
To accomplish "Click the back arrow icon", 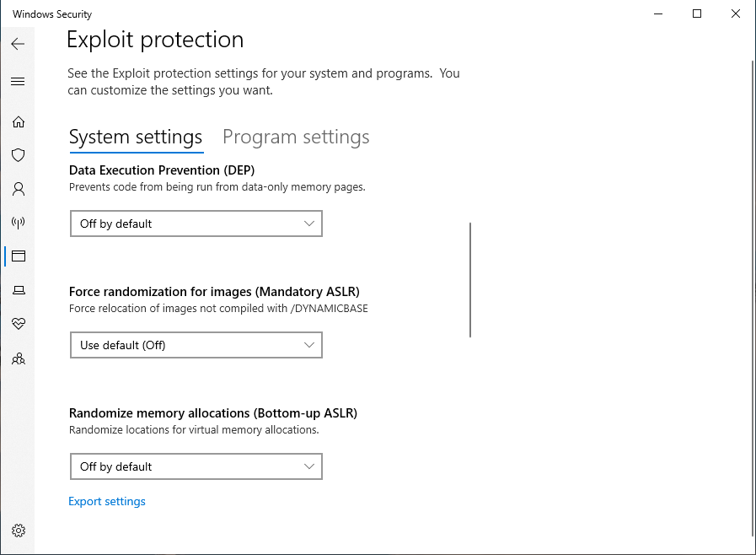I will pyautogui.click(x=18, y=44).
